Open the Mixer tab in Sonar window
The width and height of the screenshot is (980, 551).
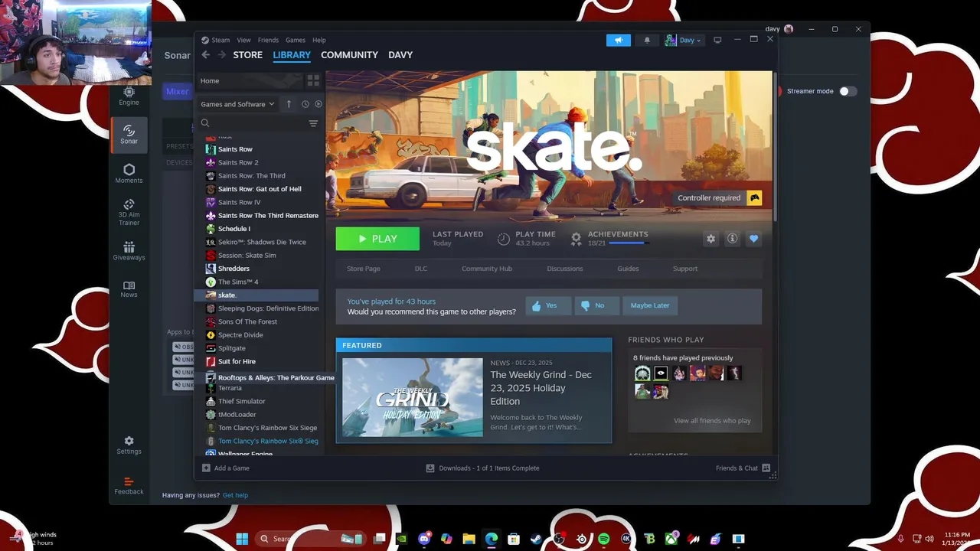(177, 91)
